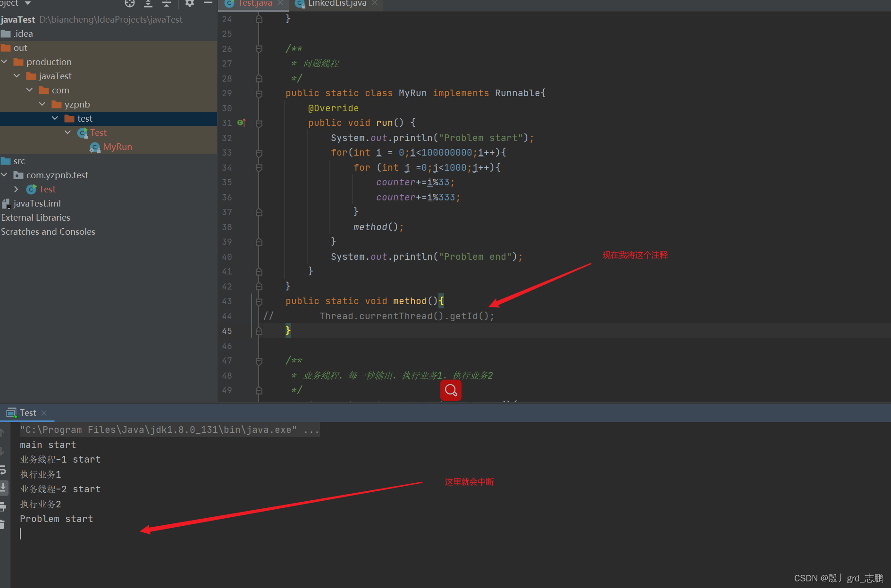
Task: Close the LinkedList.java editor tab
Action: [375, 3]
